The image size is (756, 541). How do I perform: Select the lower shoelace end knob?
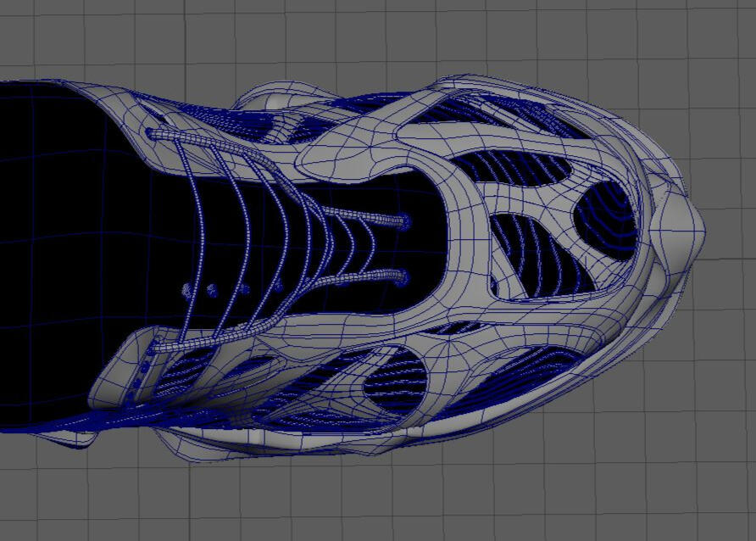[402, 276]
